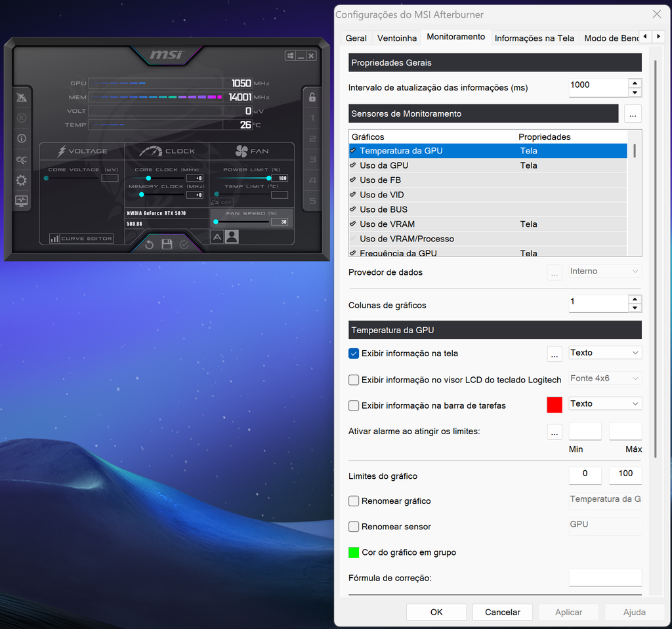Check the 'Renomear sensor' checkbox
This screenshot has width=672, height=629.
354,527
